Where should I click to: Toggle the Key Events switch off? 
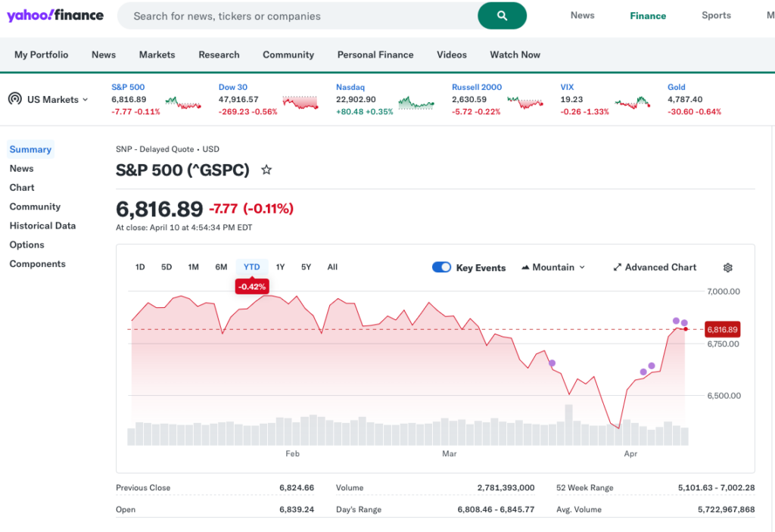point(441,267)
